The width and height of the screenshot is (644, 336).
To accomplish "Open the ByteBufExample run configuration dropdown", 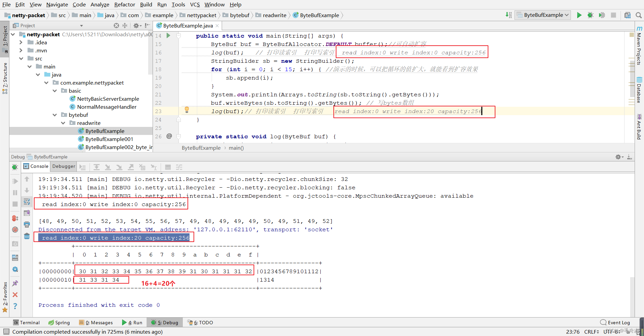I will (543, 15).
